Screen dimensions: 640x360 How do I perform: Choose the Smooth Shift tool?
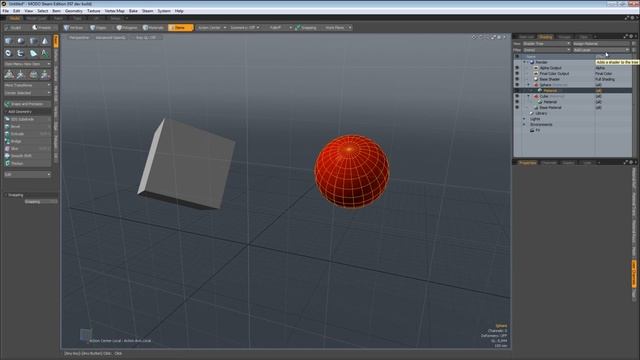click(x=27, y=156)
